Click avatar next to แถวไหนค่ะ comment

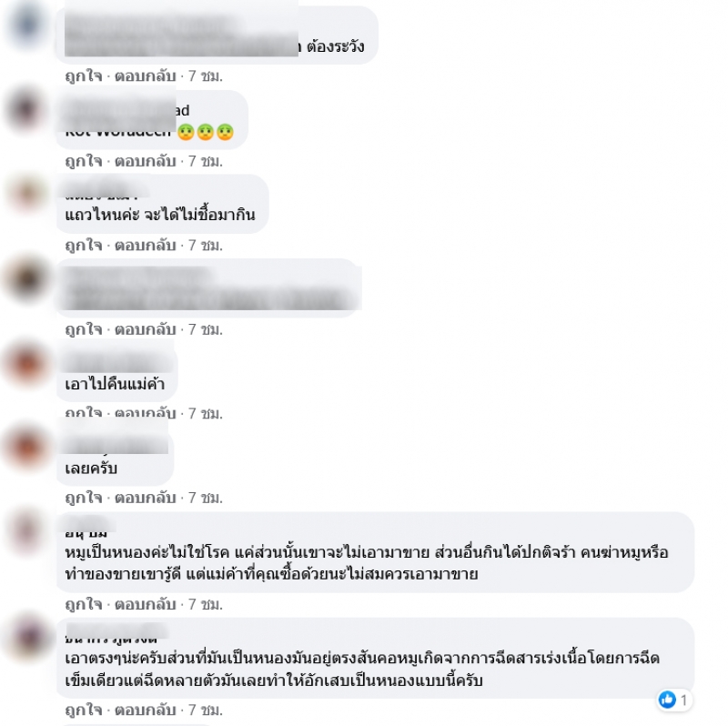pos(27,194)
